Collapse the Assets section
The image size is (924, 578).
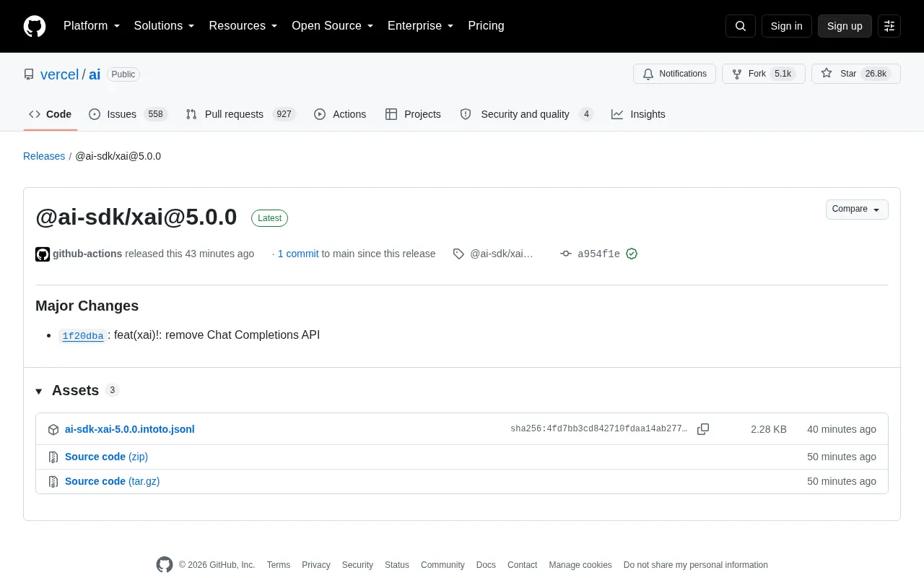point(39,391)
